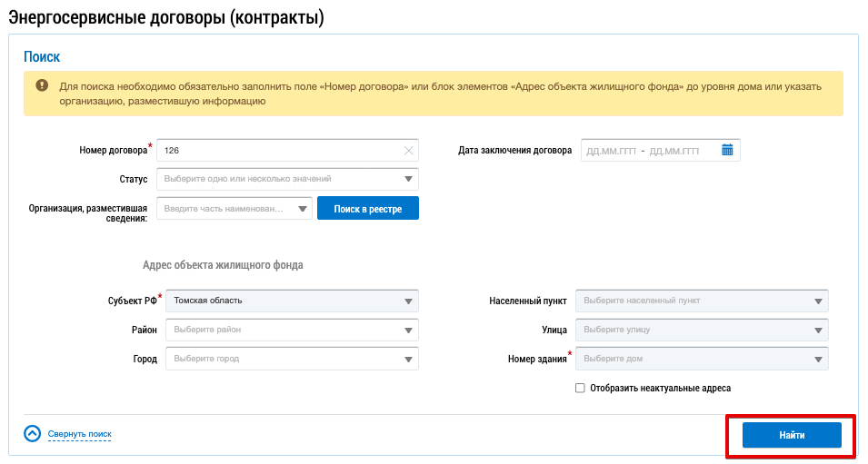The height and width of the screenshot is (464, 868).
Task: Click the start date field of contract date
Action: (x=611, y=151)
